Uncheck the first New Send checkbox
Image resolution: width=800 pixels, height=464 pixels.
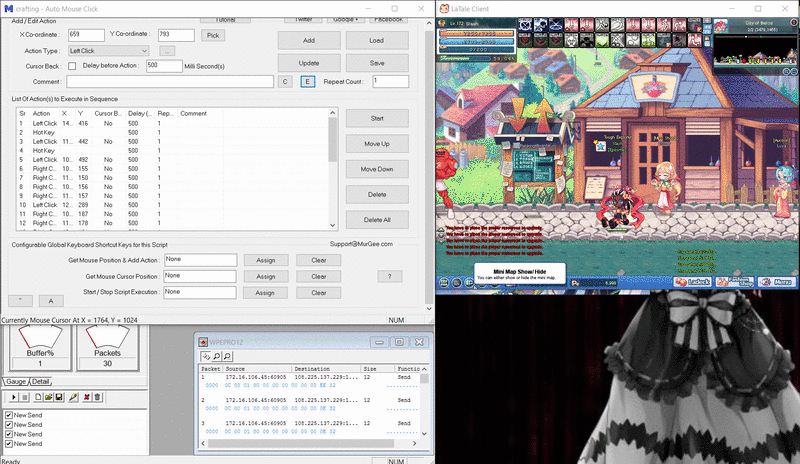(x=9, y=415)
